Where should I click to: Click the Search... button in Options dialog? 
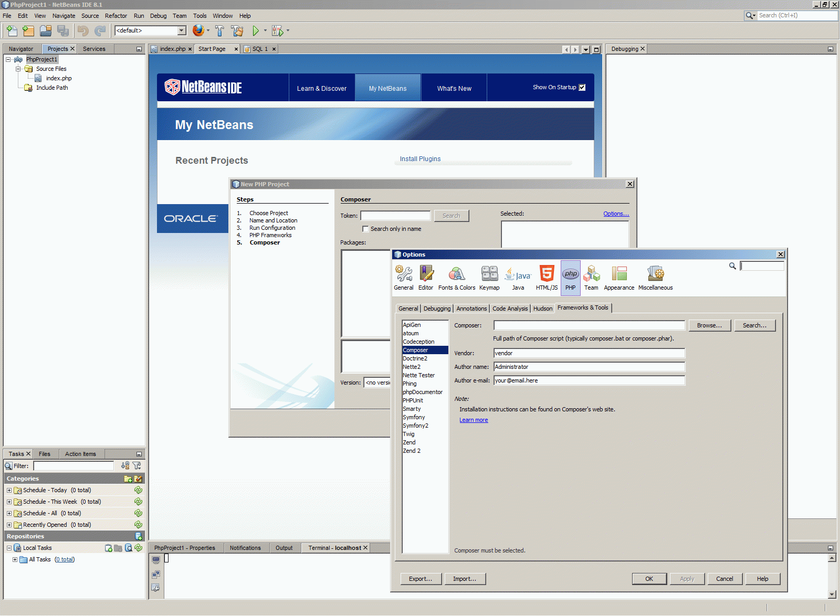pyautogui.click(x=754, y=325)
